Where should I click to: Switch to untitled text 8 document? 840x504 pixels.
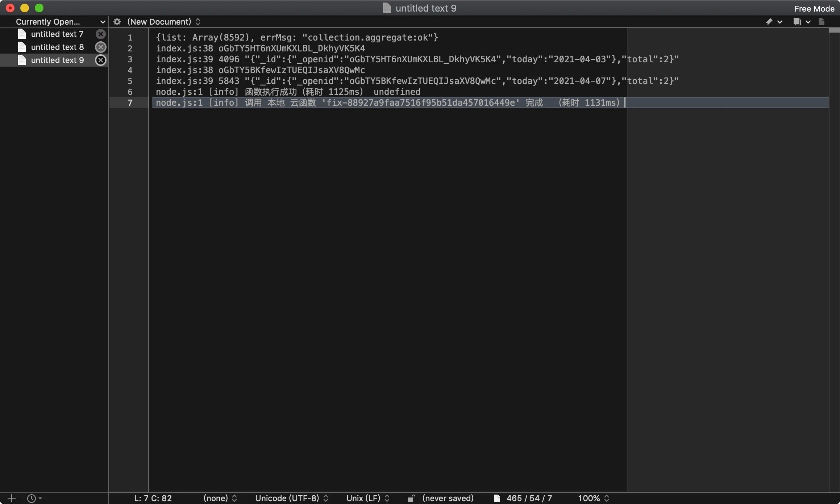coord(57,47)
